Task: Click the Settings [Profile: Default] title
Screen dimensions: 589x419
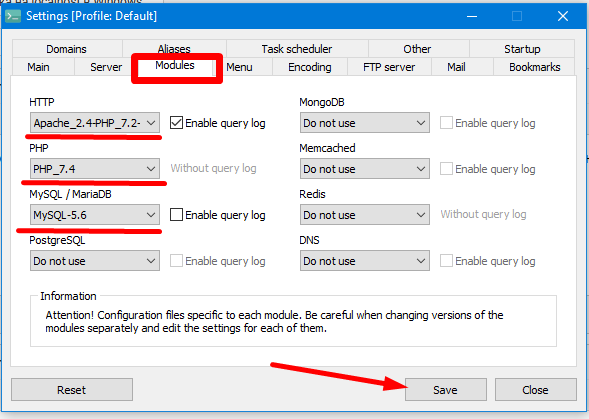Action: tap(91, 16)
